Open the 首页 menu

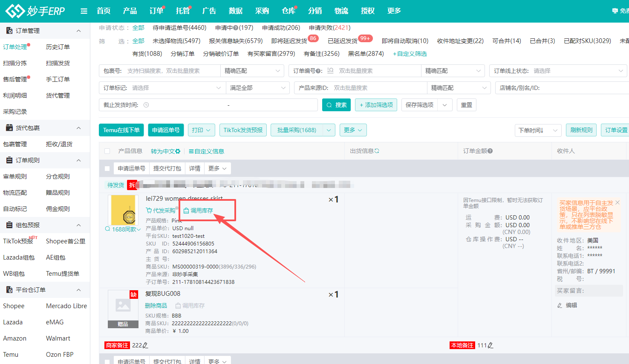coord(104,11)
